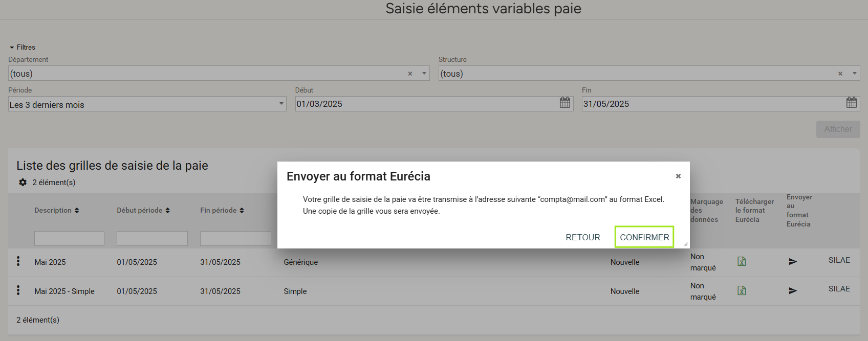The width and height of the screenshot is (868, 341).
Task: Click Nouvelle status in Mai 2025 - Simple row
Action: pyautogui.click(x=625, y=291)
